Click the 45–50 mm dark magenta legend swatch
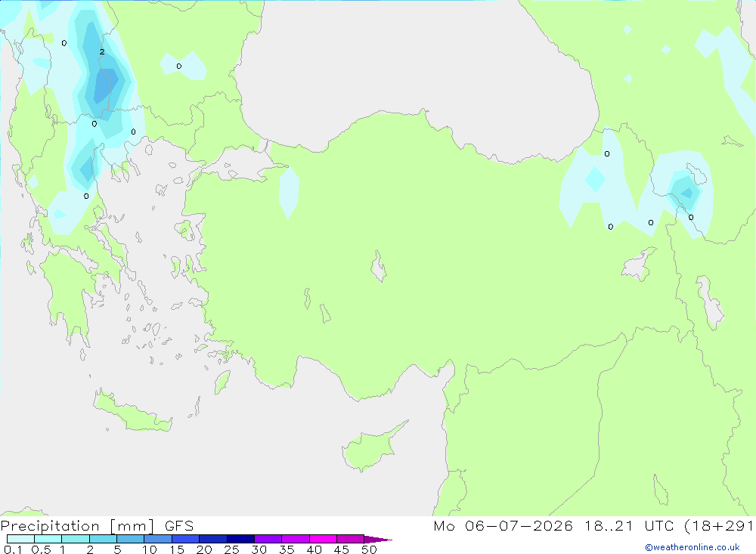The height and width of the screenshot is (554, 756). pos(351,539)
